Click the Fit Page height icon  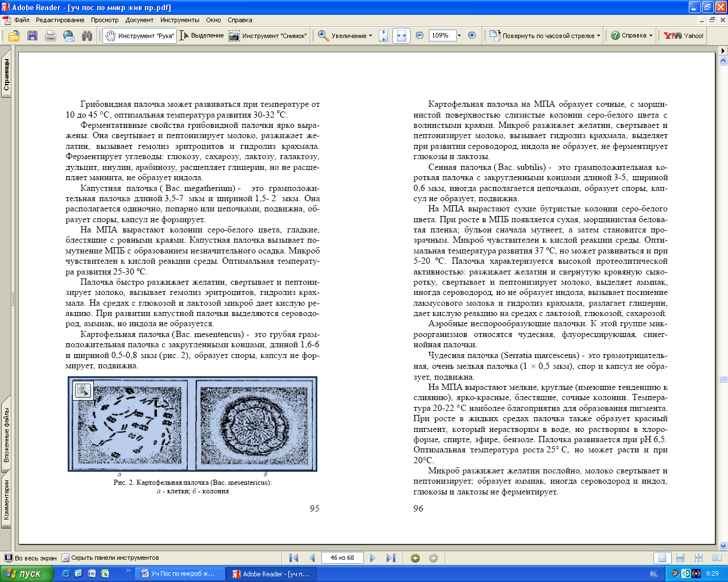coord(383,36)
